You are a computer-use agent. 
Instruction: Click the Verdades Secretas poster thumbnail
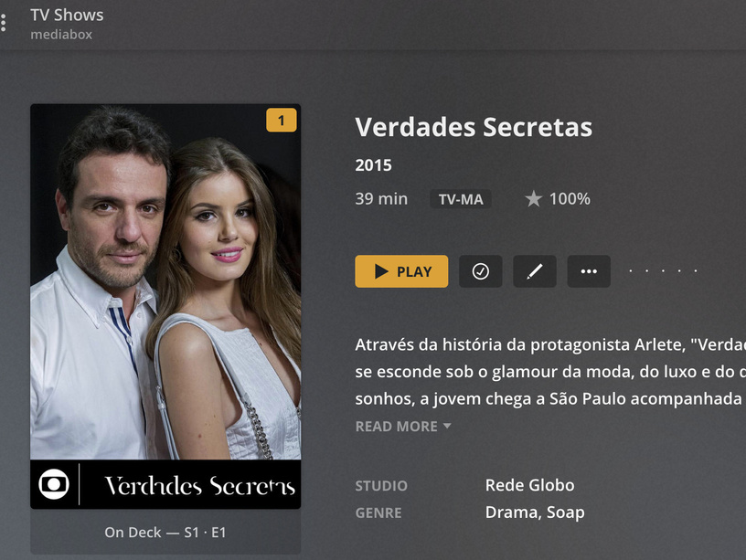165,306
